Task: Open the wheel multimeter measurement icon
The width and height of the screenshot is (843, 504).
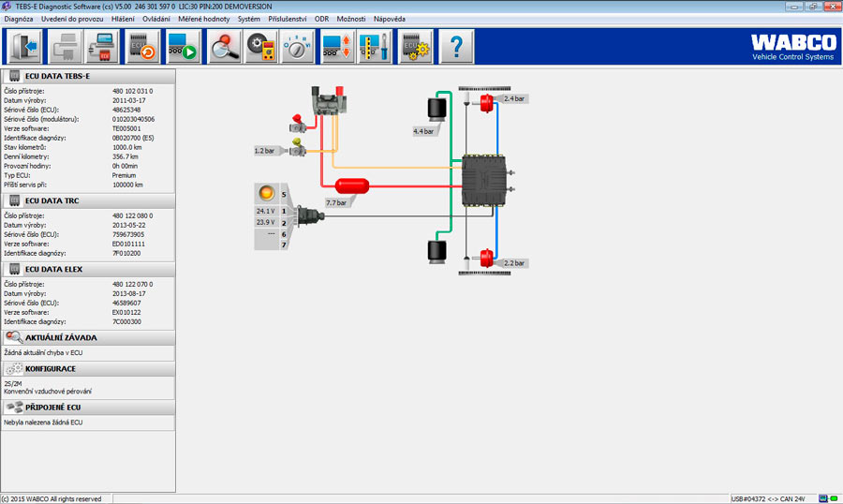Action: click(261, 47)
